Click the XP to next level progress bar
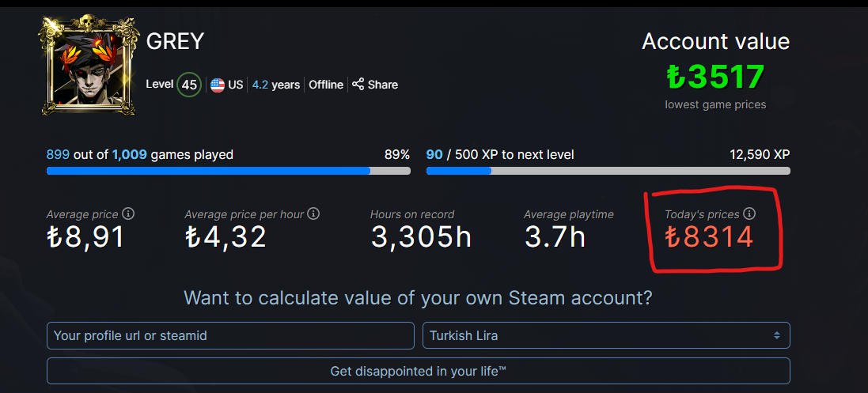868x393 pixels. coord(608,170)
